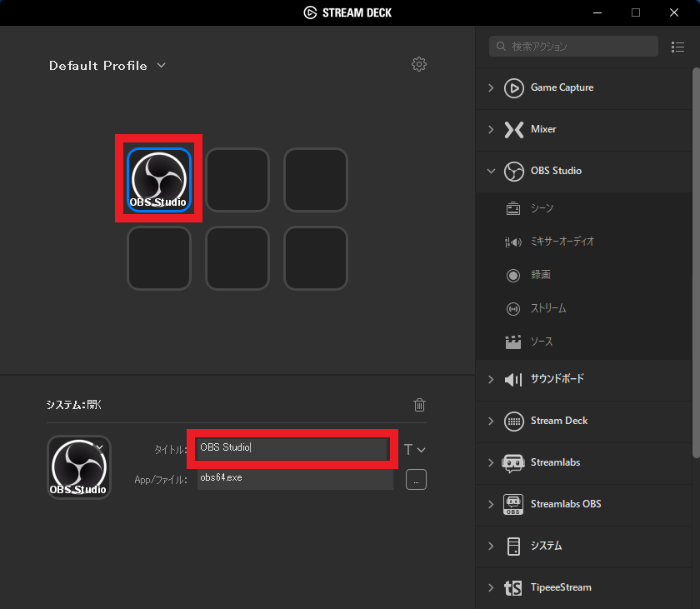Click the OBS Studio category icon
700x609 pixels.
click(514, 172)
